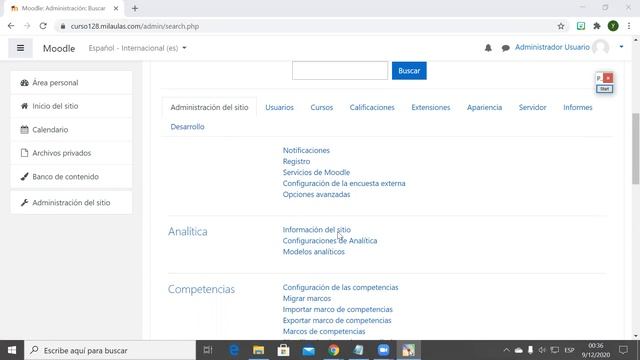Open Task View in the taskbar
The height and width of the screenshot is (360, 640).
[x=208, y=350]
